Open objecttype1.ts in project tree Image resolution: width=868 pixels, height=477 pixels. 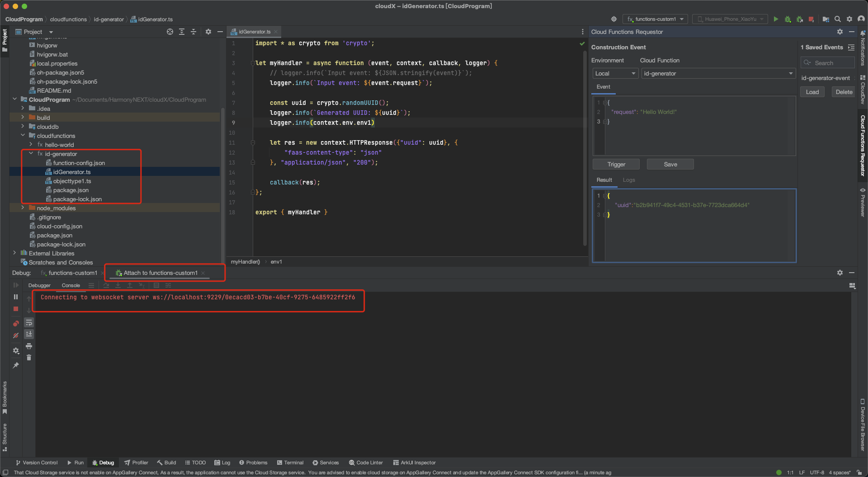point(72,181)
